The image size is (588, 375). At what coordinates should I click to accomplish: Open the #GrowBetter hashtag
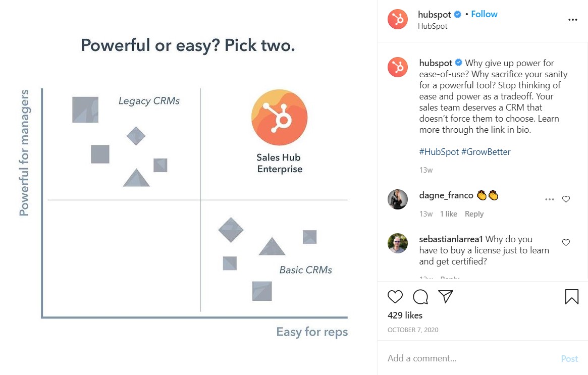click(x=486, y=152)
